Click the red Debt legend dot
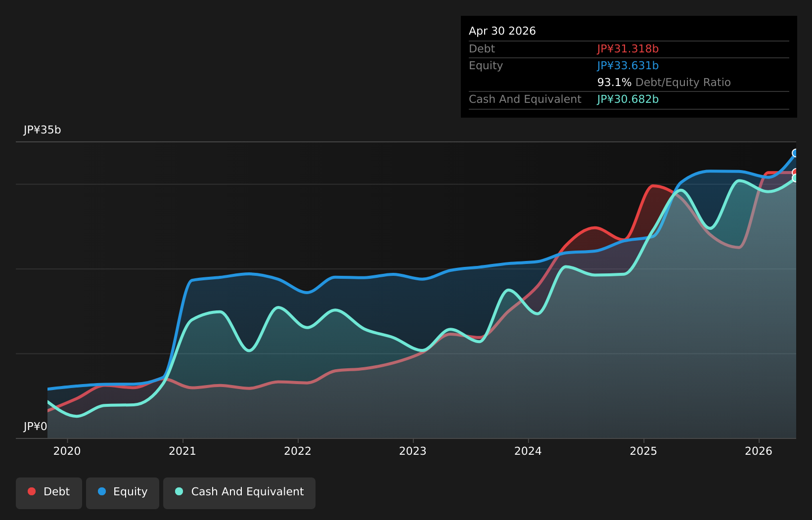Viewport: 812px width, 520px height. [32, 491]
